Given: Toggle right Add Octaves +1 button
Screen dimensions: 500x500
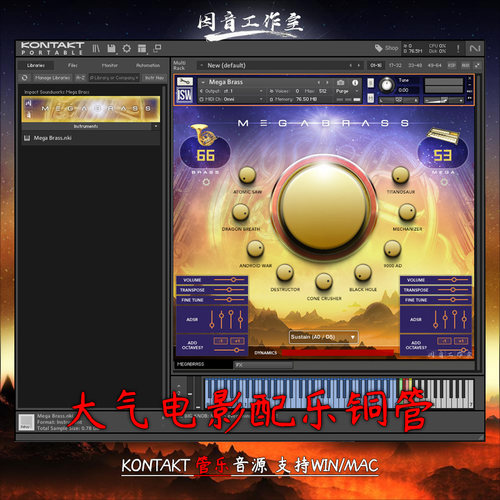Looking at the screenshot, I should (461, 341).
